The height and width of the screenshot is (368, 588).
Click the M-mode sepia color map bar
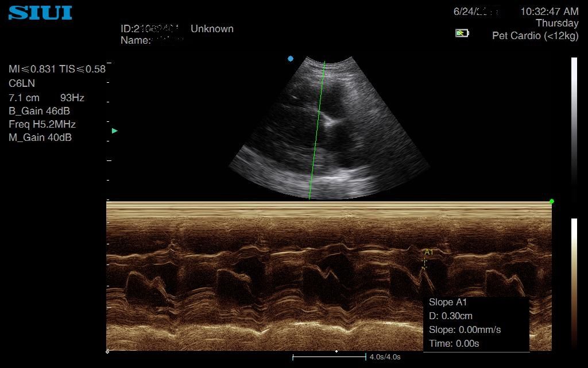(574, 283)
